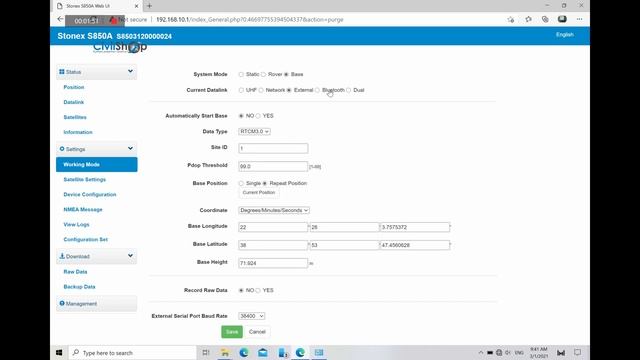
Task: Open the browser profile icon
Action: tap(562, 19)
